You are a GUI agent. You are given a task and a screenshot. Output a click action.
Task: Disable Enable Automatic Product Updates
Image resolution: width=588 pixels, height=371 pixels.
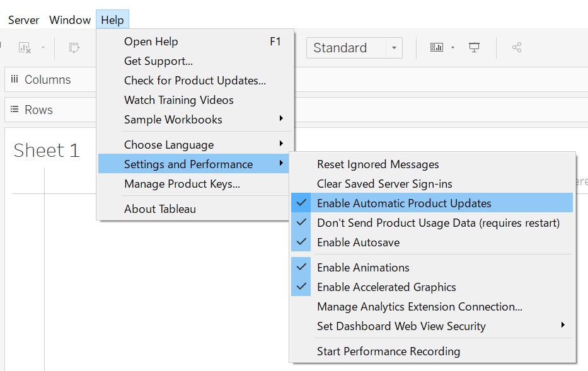(x=404, y=203)
